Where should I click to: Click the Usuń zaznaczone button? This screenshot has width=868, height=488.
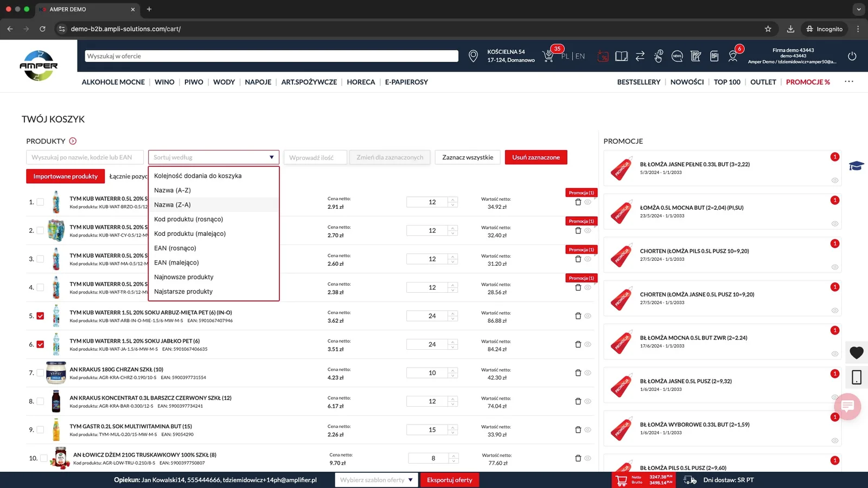pos(536,157)
